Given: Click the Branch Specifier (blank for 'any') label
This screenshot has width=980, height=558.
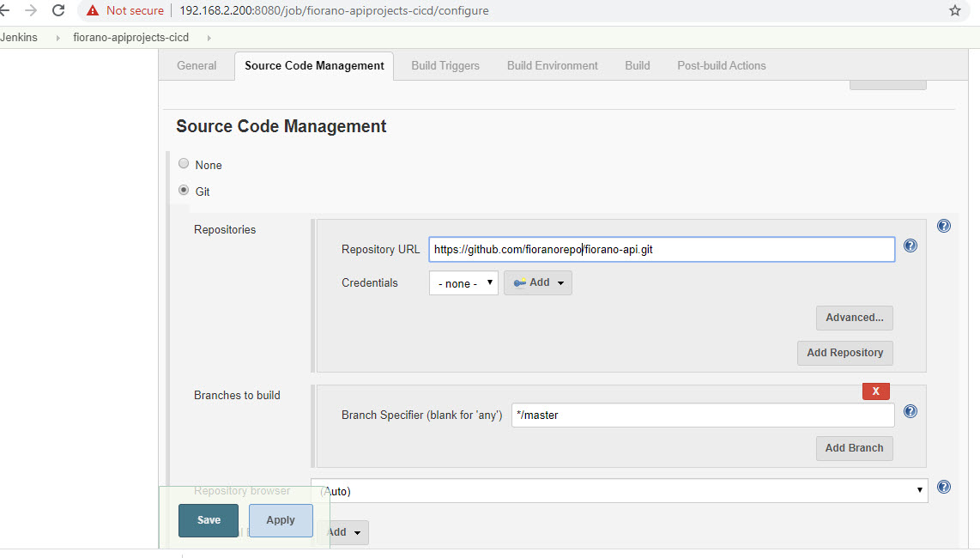Looking at the screenshot, I should coord(422,415).
